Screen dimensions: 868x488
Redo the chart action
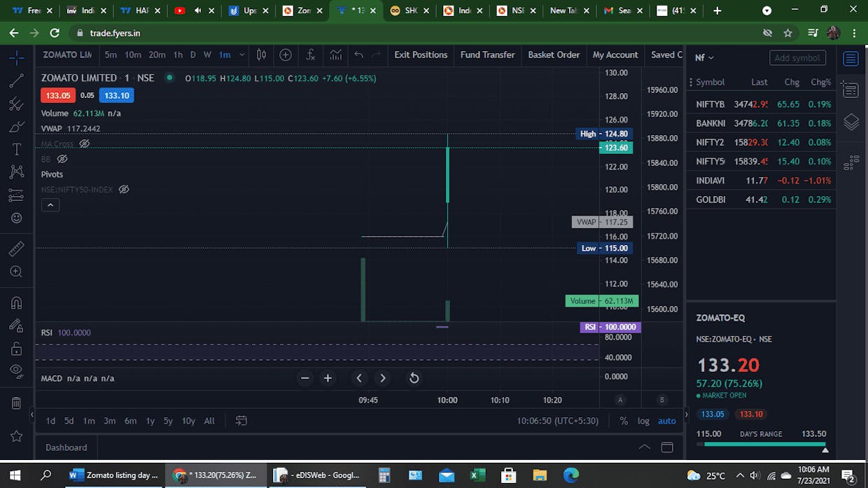377,55
